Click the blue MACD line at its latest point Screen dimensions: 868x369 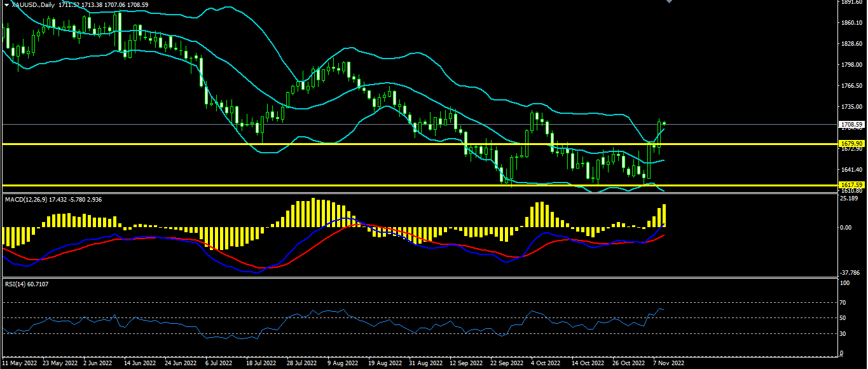point(664,224)
